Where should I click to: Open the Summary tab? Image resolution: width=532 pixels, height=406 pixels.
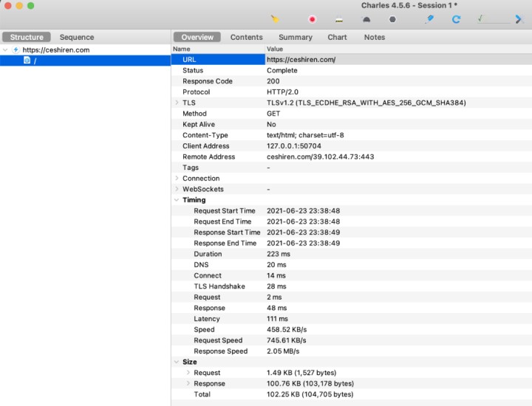(x=296, y=38)
